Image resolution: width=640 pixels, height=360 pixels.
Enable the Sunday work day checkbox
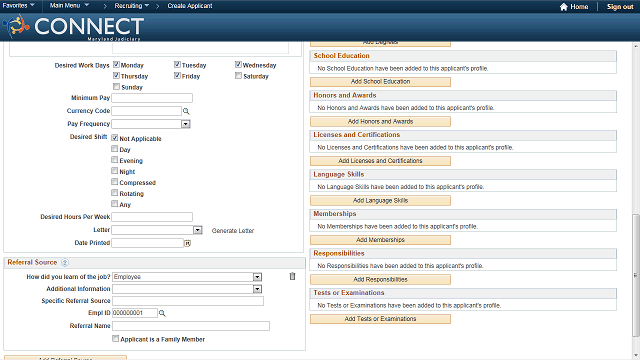pyautogui.click(x=116, y=87)
